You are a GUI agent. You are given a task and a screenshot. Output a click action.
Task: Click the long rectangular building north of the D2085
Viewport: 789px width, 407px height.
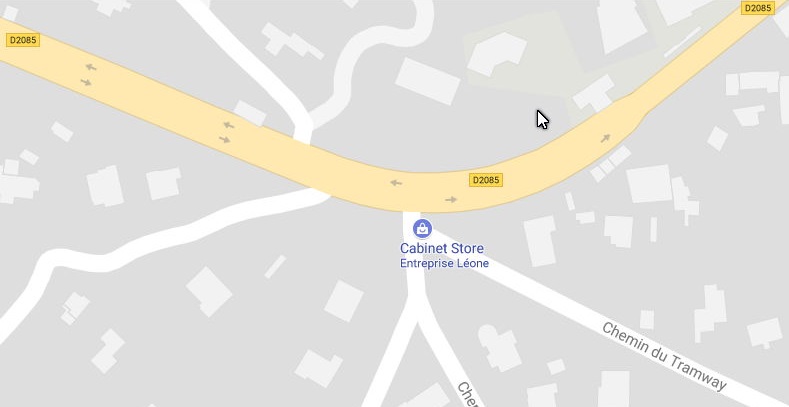427,81
